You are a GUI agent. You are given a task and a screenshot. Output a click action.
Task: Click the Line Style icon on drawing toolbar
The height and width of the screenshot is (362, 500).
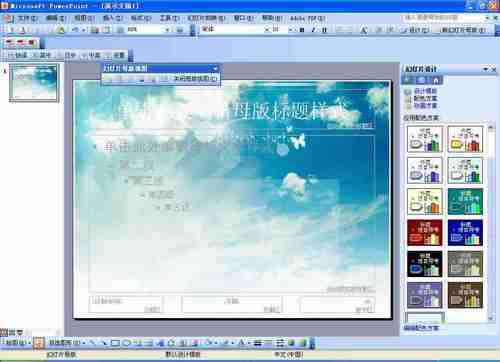point(257,343)
